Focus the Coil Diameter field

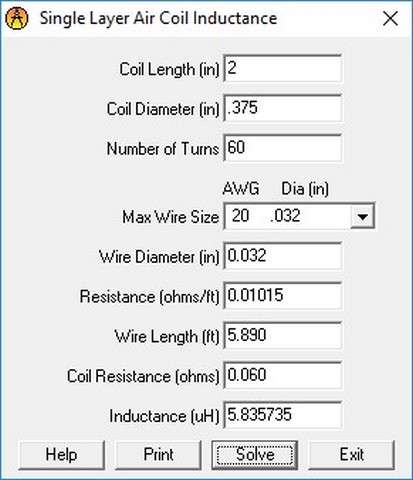[x=283, y=109]
